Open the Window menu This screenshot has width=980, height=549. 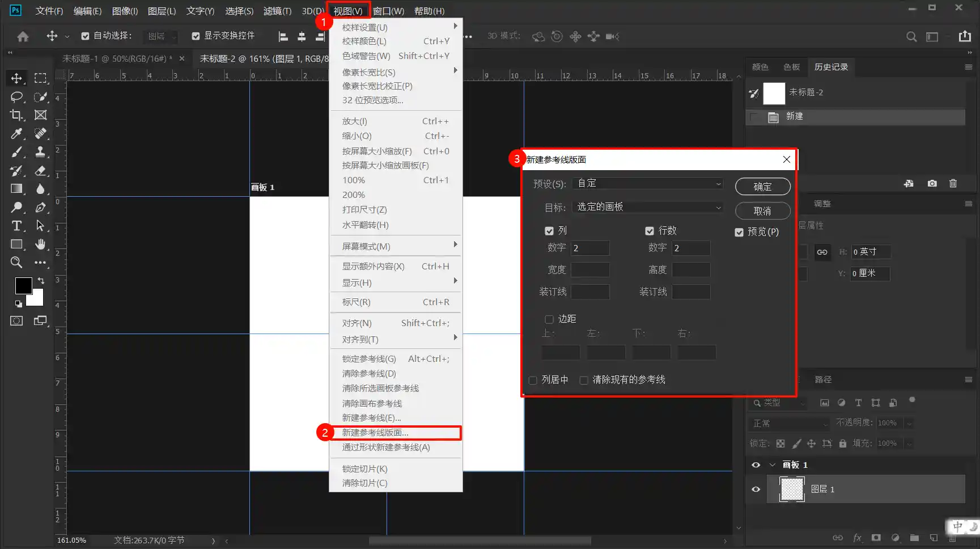pos(388,11)
